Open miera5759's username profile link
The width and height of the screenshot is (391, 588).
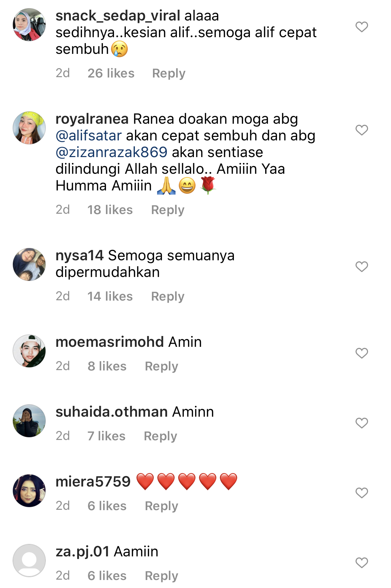[93, 482]
